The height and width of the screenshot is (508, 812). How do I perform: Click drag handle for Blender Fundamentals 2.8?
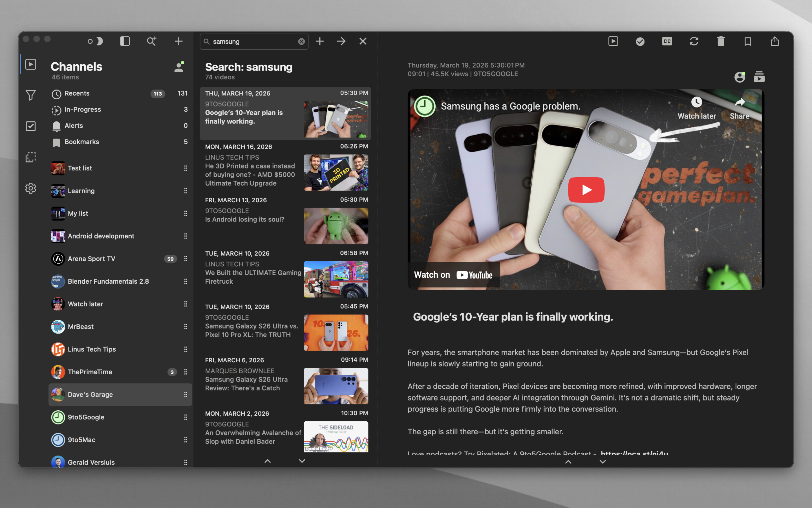tap(186, 281)
